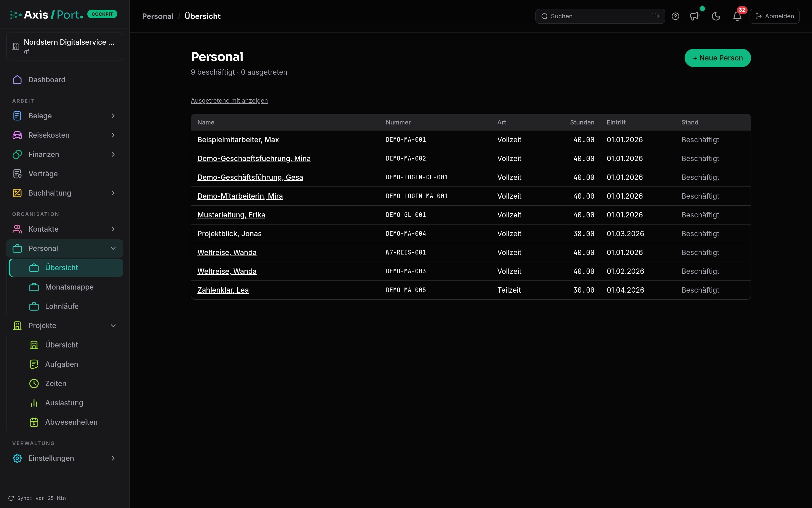Open employee Beispielmitarbeiter, Max

(x=238, y=140)
